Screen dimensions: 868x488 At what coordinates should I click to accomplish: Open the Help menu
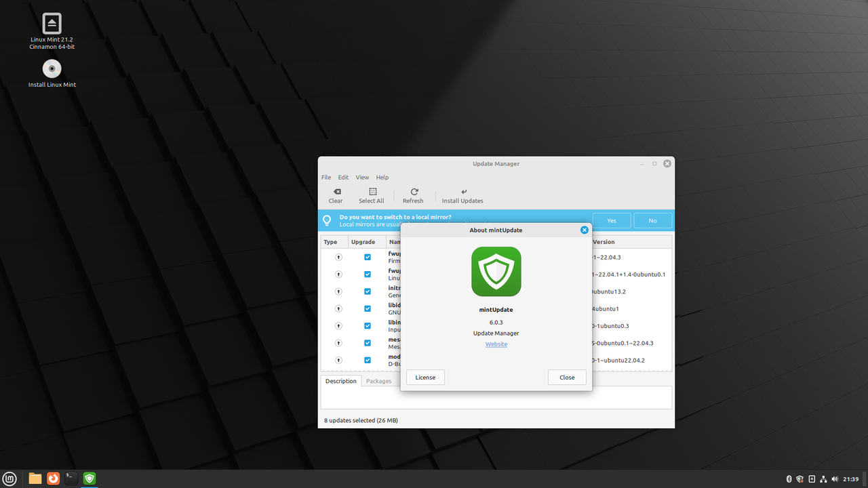click(x=382, y=178)
